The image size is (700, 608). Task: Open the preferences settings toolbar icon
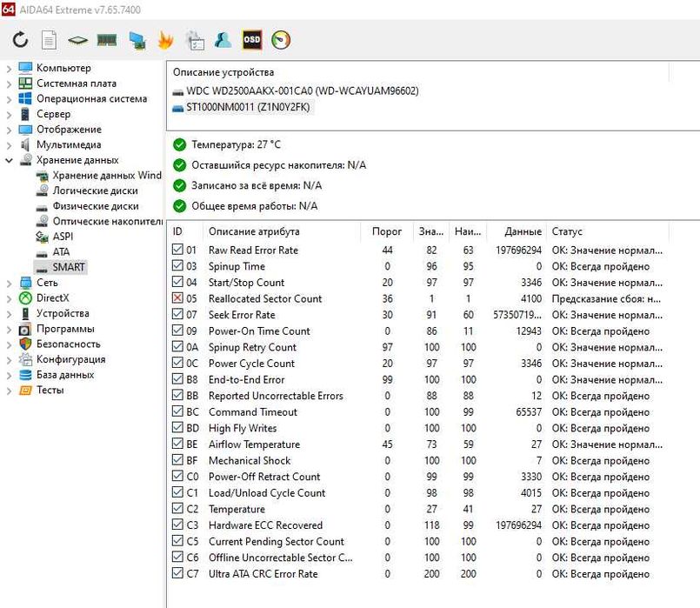click(195, 40)
